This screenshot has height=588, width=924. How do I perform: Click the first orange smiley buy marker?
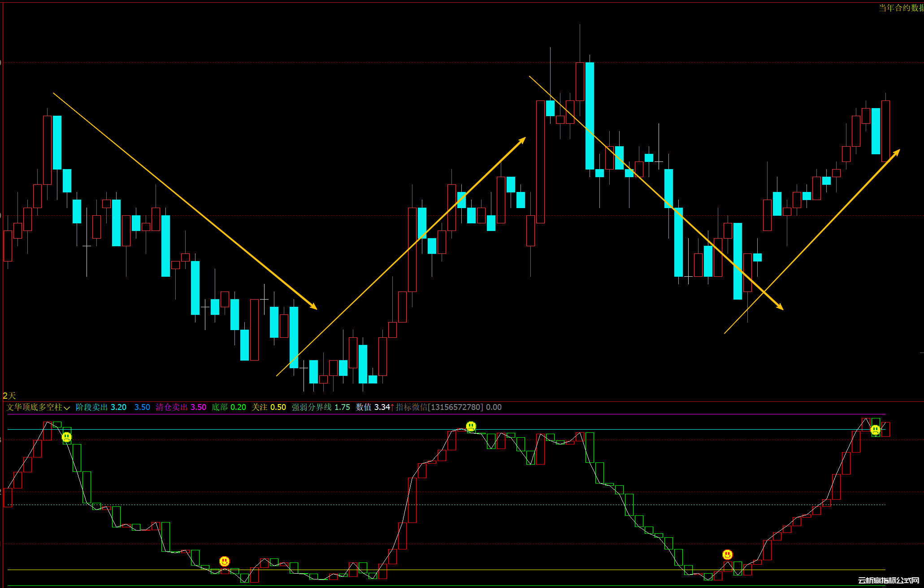coord(225,561)
